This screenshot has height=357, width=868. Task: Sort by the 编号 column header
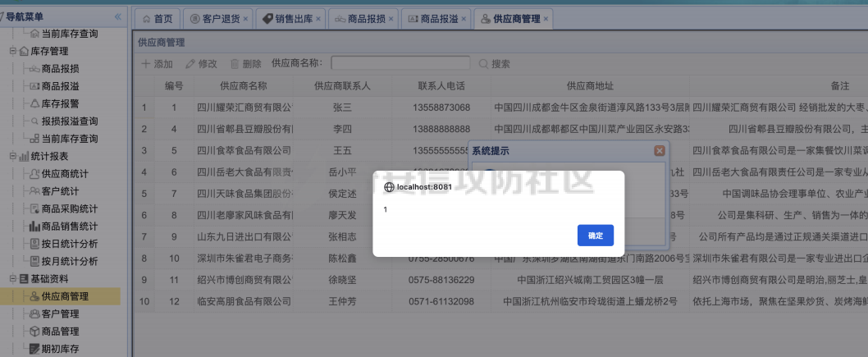[174, 86]
